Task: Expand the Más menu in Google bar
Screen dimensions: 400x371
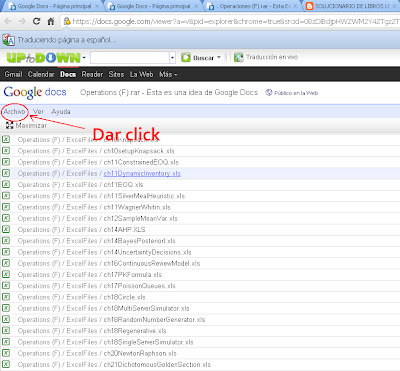Action: coord(168,74)
